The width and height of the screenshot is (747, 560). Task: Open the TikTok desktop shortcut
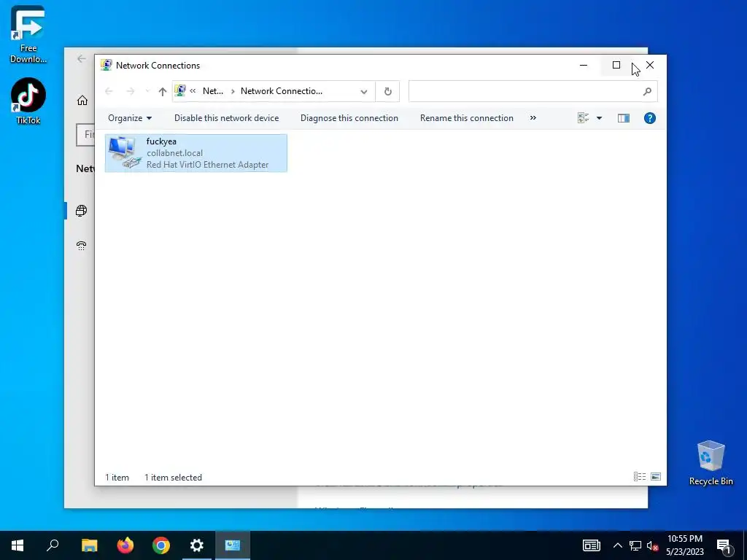28,101
